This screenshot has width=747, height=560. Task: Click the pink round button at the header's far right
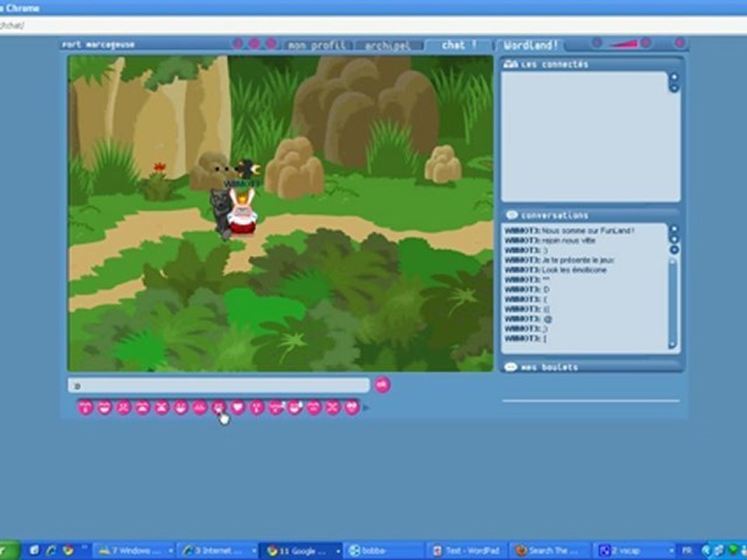point(680,43)
